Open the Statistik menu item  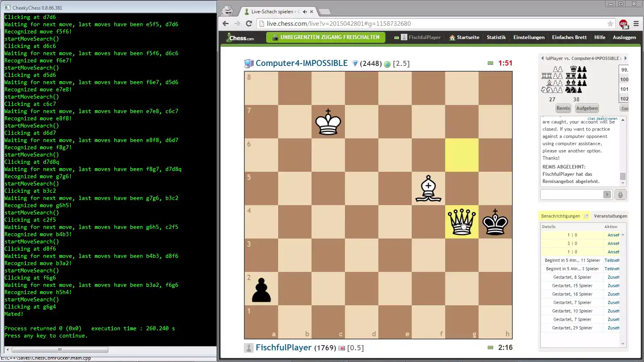tap(496, 37)
